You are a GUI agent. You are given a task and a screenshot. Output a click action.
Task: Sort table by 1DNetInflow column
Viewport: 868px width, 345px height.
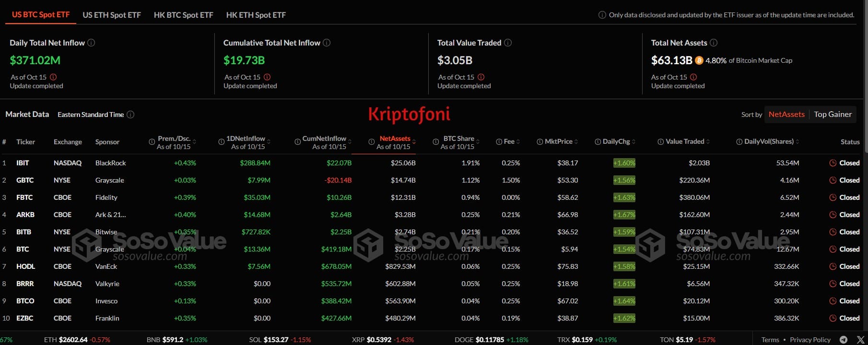click(246, 138)
